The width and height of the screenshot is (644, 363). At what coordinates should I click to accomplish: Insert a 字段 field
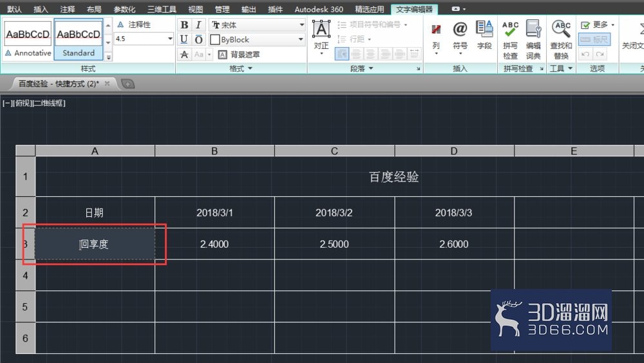click(484, 36)
